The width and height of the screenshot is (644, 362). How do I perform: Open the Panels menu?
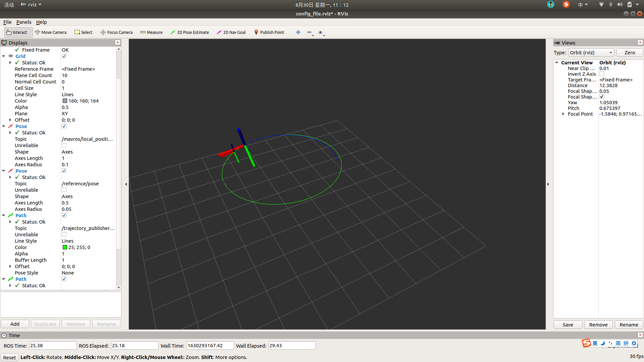pos(23,22)
